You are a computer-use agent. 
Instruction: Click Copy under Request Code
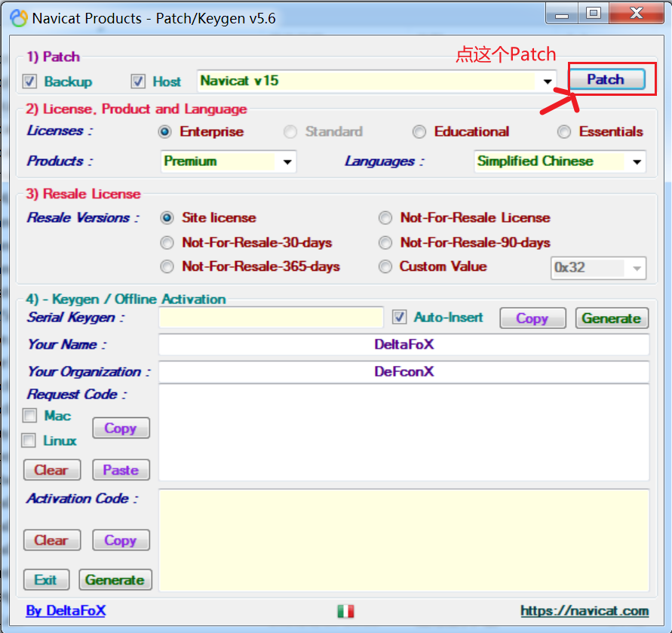(121, 428)
